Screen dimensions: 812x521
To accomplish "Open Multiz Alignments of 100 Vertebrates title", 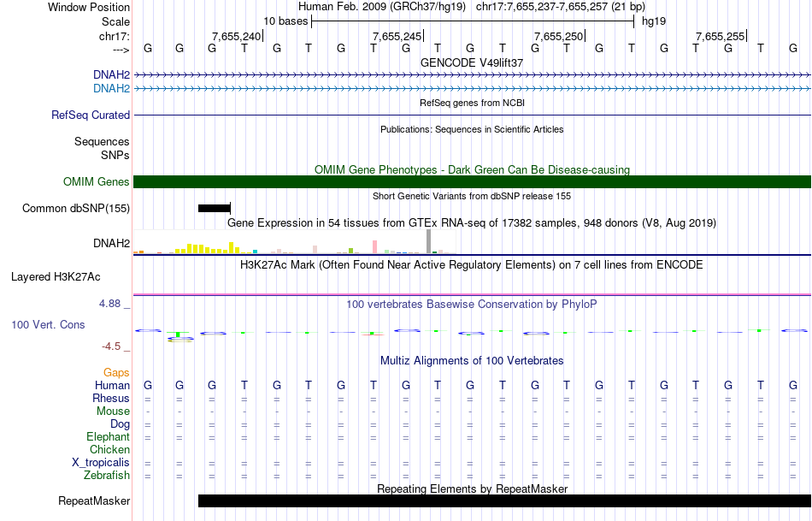I will click(x=472, y=361).
